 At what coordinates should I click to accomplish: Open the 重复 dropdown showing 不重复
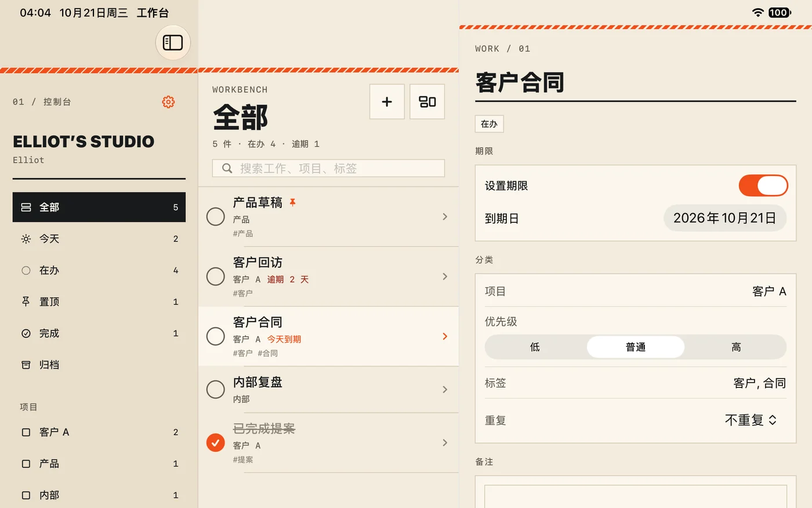[751, 420]
